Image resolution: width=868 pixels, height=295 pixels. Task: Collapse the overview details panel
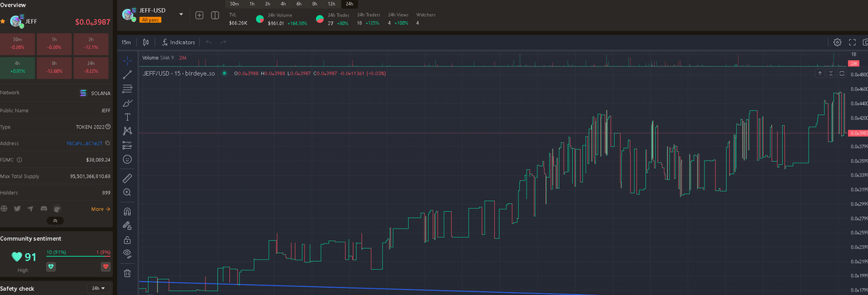click(x=56, y=221)
